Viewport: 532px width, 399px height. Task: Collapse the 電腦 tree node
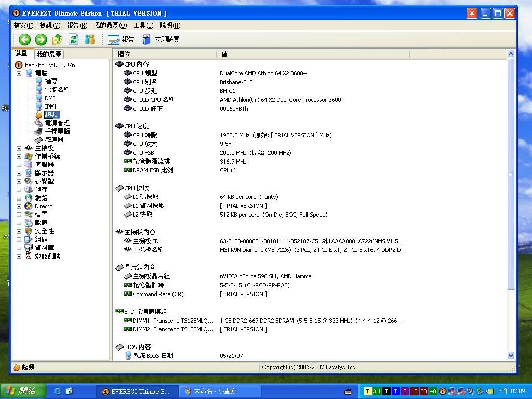point(19,73)
